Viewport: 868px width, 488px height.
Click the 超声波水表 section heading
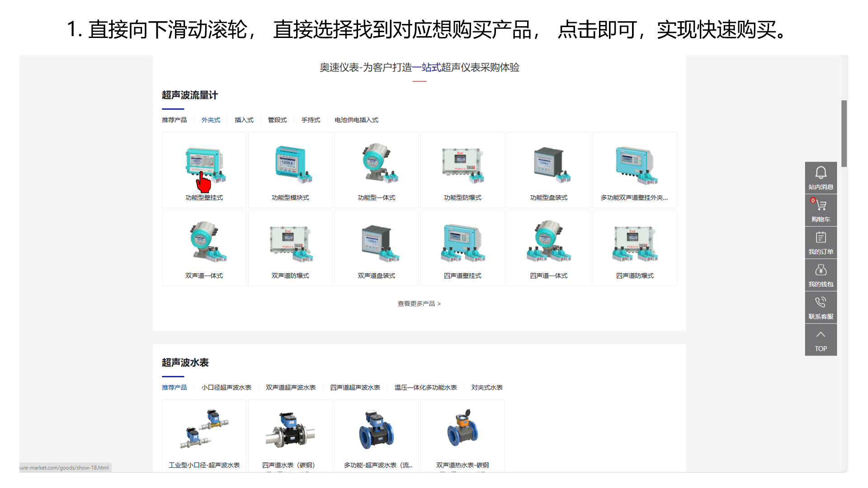(185, 363)
